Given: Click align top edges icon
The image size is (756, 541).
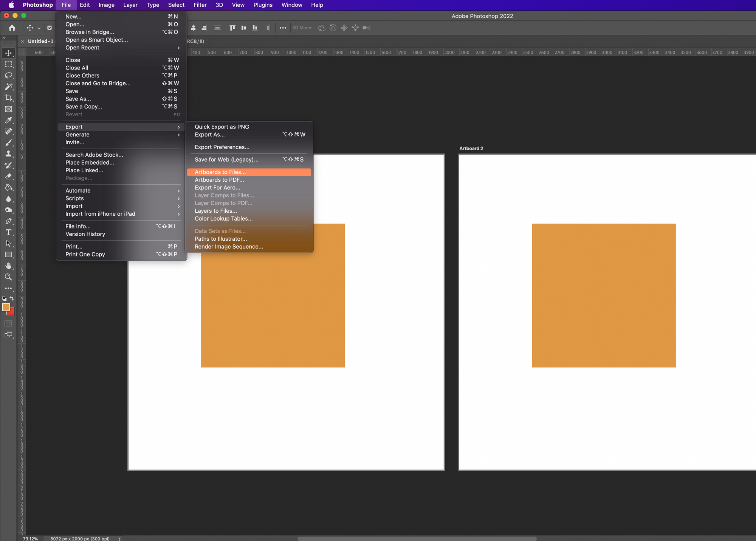Looking at the screenshot, I should 232,28.
